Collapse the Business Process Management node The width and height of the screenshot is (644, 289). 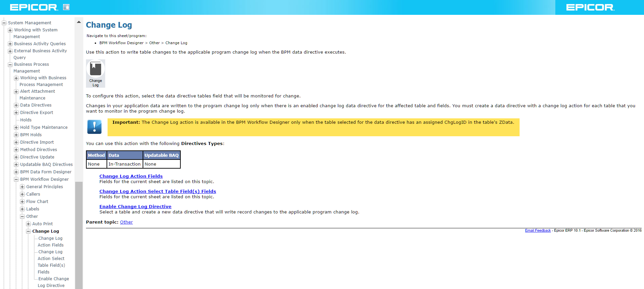10,64
